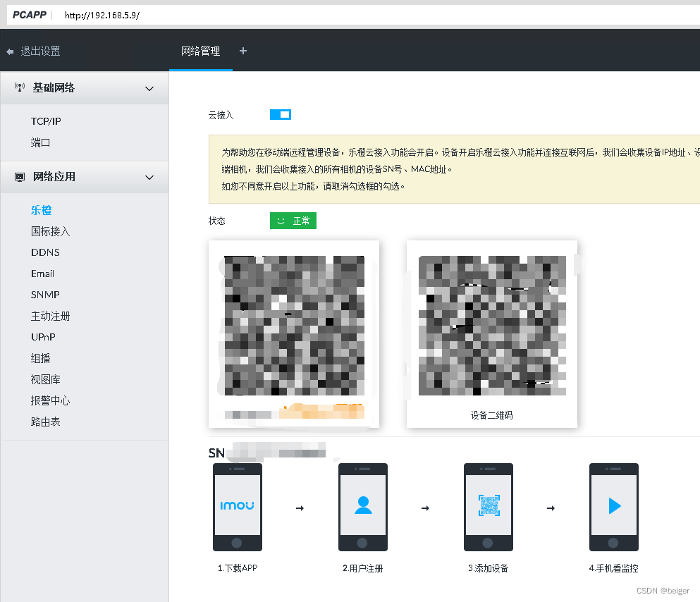Open the DDNS settings page
Image resolution: width=700 pixels, height=602 pixels.
pyautogui.click(x=45, y=252)
